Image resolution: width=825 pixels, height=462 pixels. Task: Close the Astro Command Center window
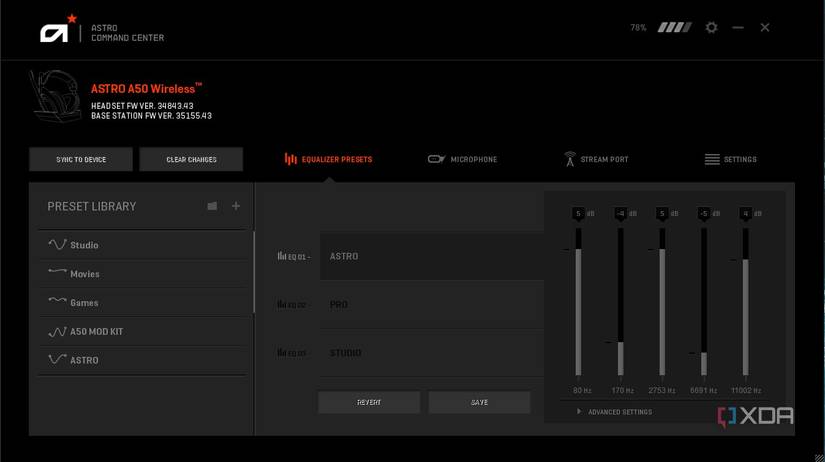click(765, 27)
